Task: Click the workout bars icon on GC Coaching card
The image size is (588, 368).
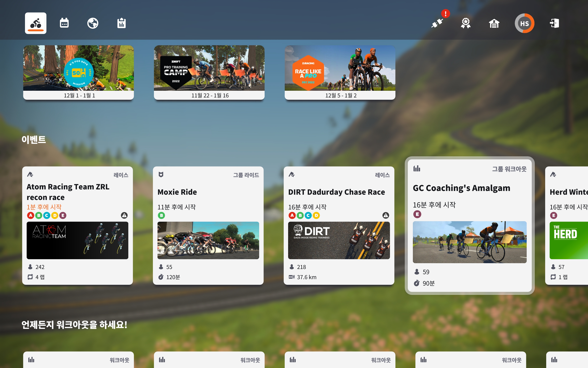Action: point(417,168)
